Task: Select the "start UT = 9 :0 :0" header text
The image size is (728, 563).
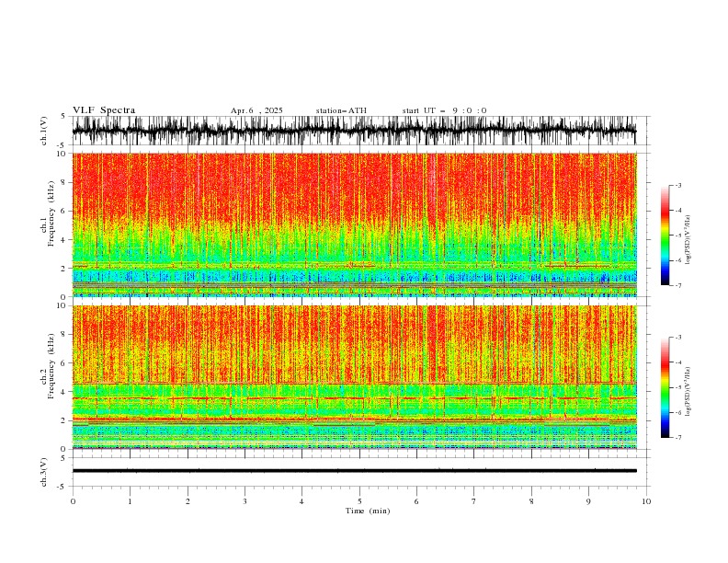Action: 444,110
